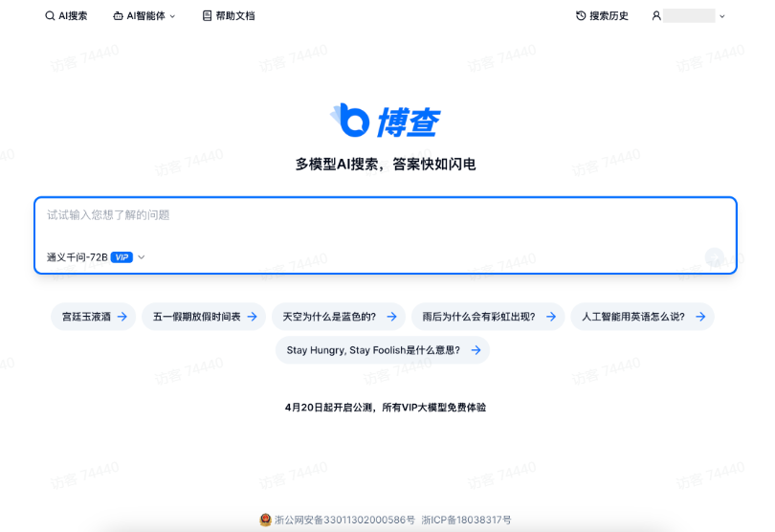Click the arrow on the 天空为什么是蓝色的 chip
Viewport: 775px width, 532px height.
point(392,317)
